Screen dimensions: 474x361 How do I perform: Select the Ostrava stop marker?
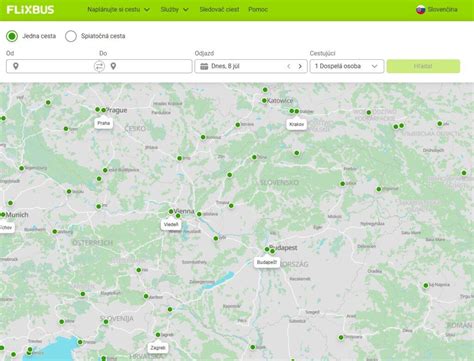click(x=238, y=125)
